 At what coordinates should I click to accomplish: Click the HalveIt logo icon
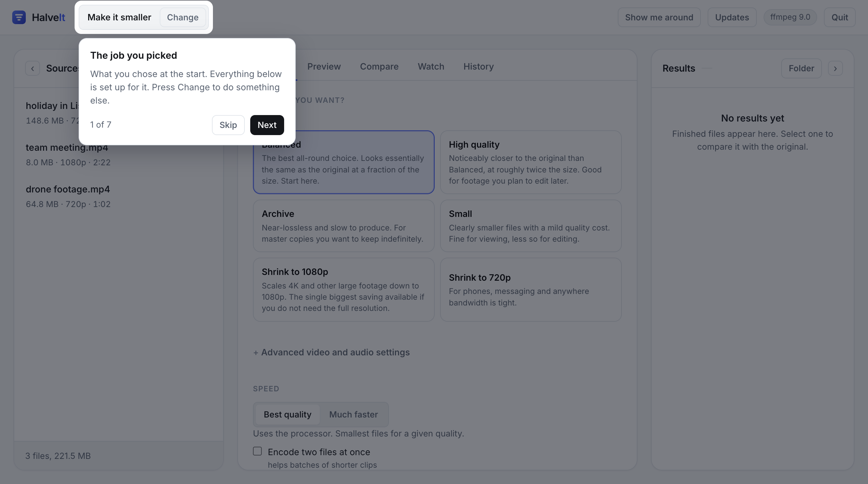[19, 17]
